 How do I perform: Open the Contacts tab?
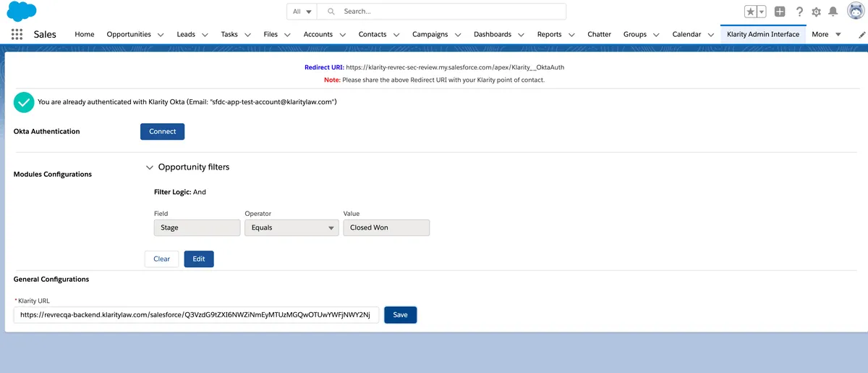click(373, 34)
